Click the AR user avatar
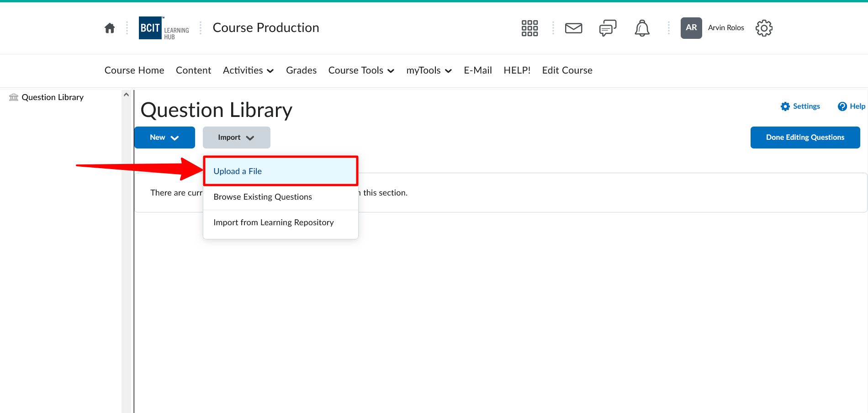This screenshot has height=413, width=868. tap(691, 28)
